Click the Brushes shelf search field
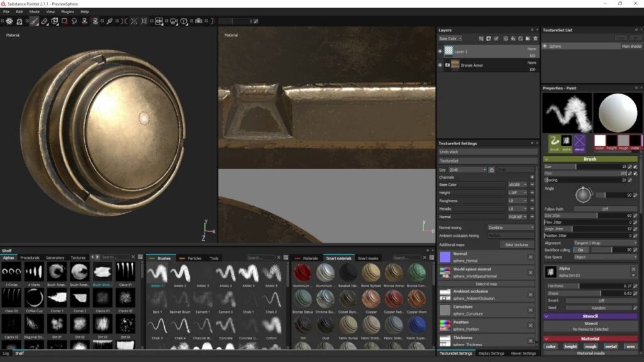Viewport: 644px width, 362px height. click(x=261, y=258)
